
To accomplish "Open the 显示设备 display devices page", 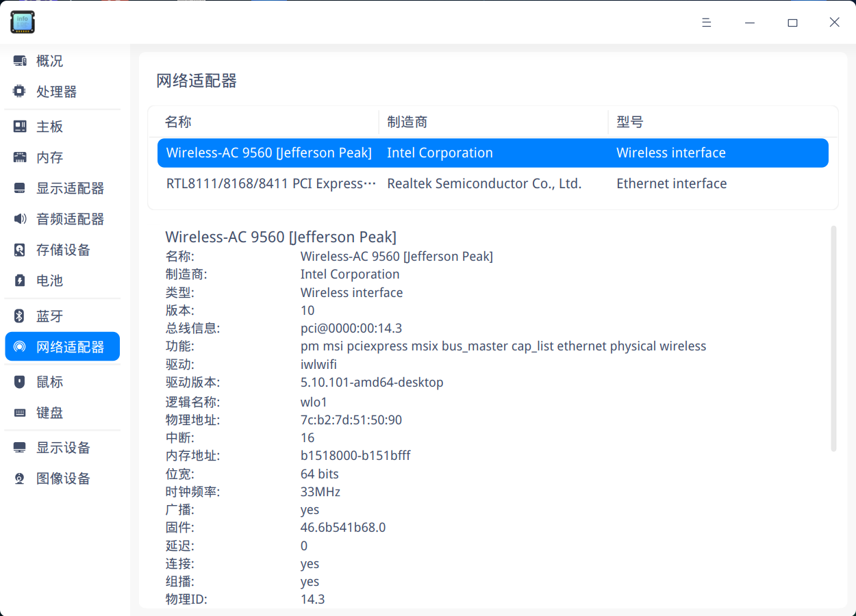I will coord(62,448).
